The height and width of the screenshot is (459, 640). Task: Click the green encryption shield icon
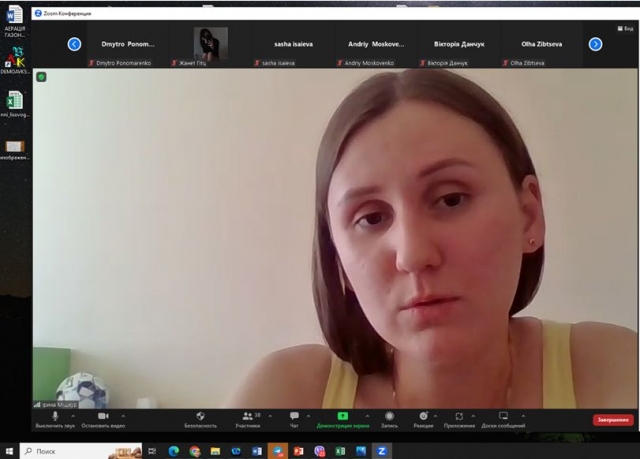[x=41, y=77]
